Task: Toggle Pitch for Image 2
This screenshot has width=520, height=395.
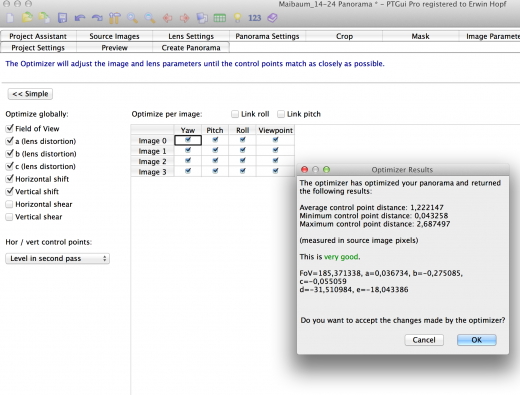Action: click(215, 161)
